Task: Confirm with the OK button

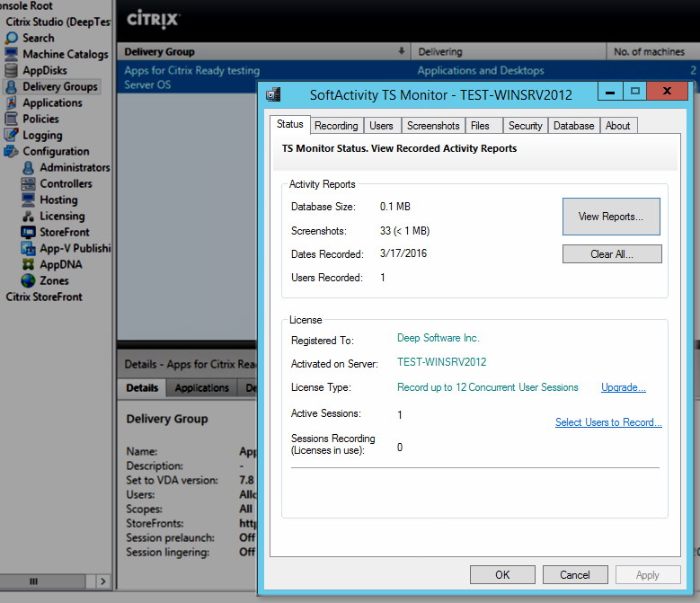Action: [502, 575]
